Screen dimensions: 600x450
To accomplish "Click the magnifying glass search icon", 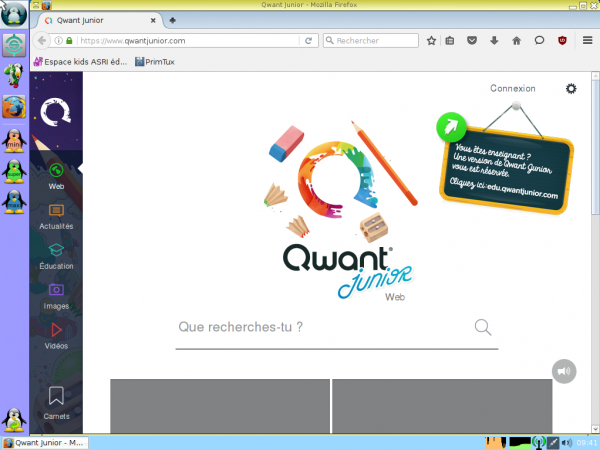I will 483,327.
